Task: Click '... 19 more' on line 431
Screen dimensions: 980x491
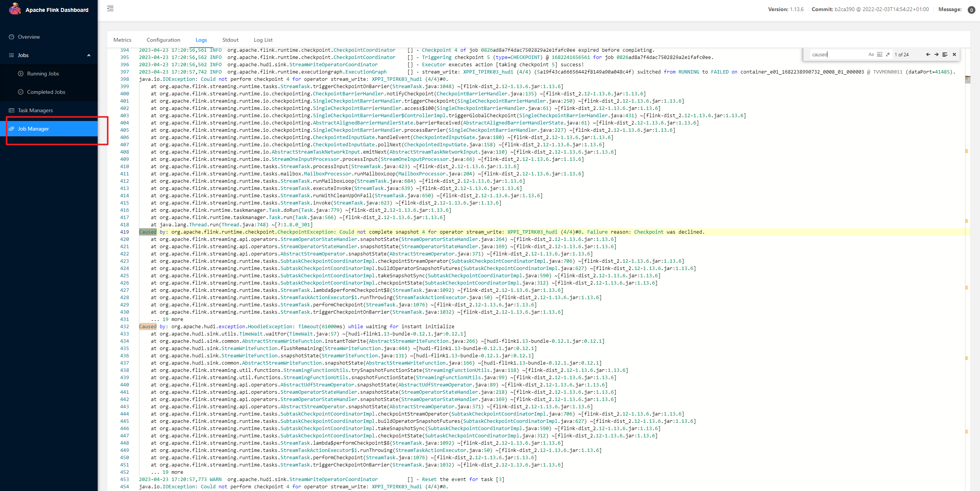Action: coord(167,319)
